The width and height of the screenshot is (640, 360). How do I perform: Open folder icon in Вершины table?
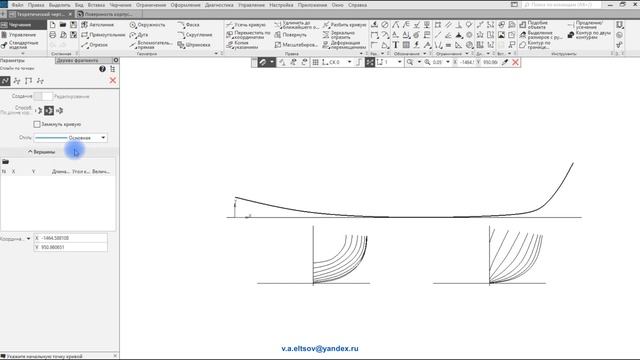tap(5, 162)
